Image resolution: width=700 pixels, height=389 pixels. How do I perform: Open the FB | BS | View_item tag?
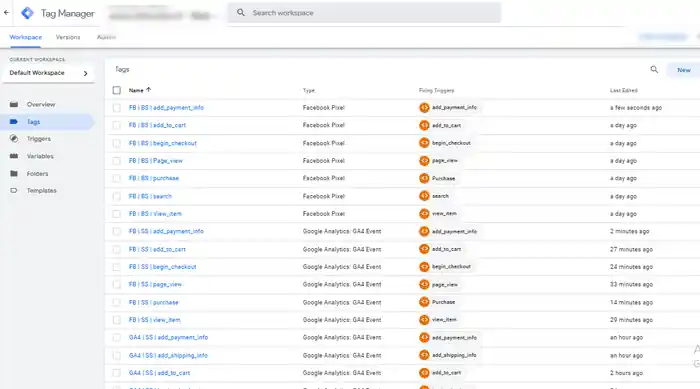(155, 214)
